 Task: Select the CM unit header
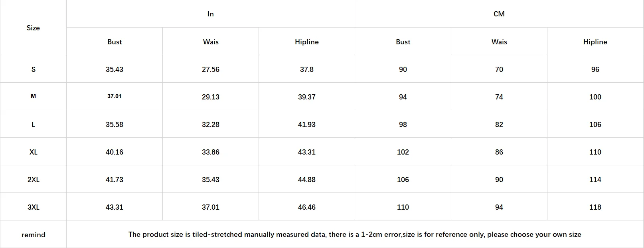[x=499, y=14]
